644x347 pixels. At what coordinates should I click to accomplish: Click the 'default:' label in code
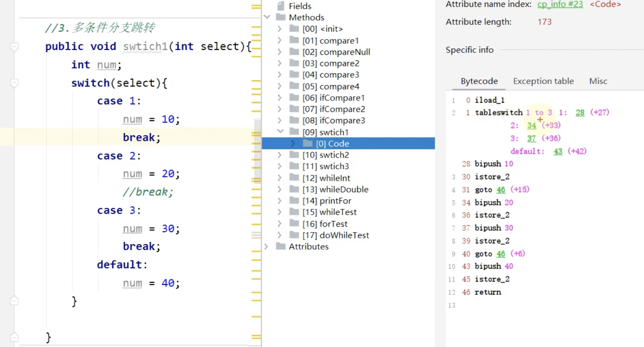tap(122, 264)
